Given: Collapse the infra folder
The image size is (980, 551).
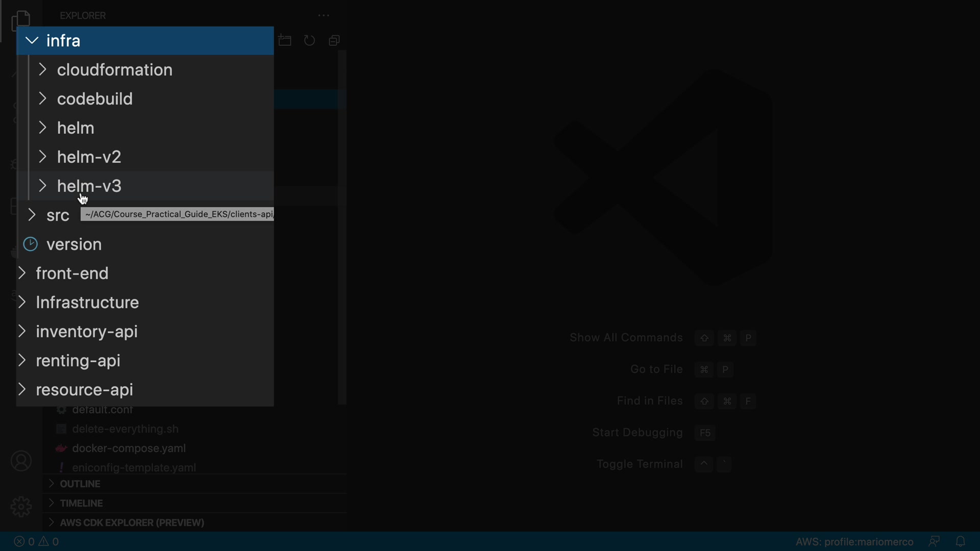Looking at the screenshot, I should pos(63,41).
